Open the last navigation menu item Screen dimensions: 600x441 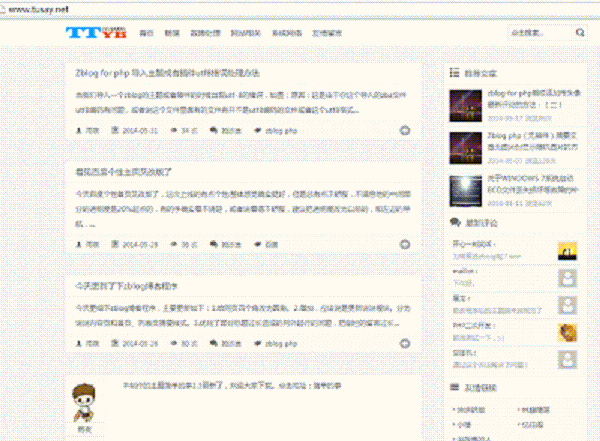tap(327, 33)
